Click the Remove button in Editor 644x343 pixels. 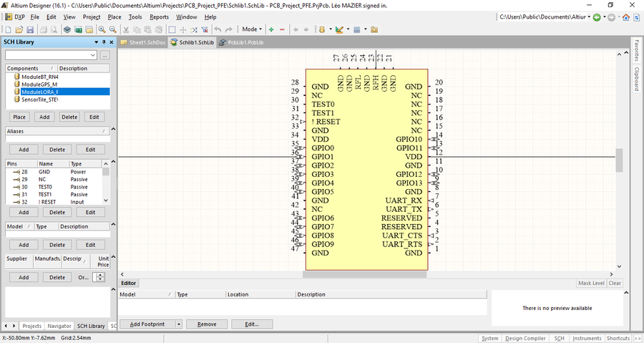click(x=207, y=324)
